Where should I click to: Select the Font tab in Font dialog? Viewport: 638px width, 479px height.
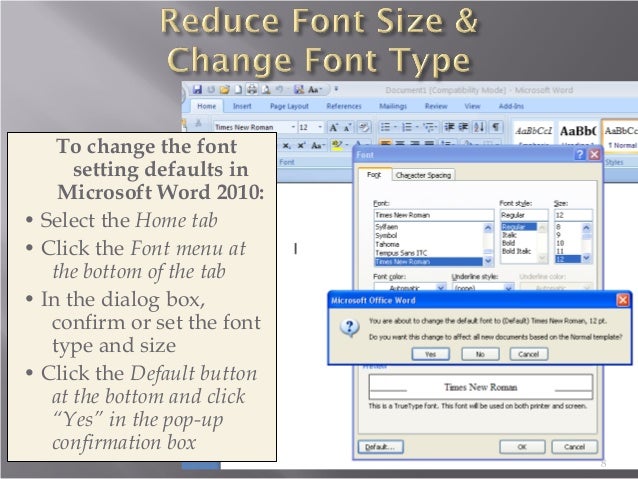(x=374, y=175)
